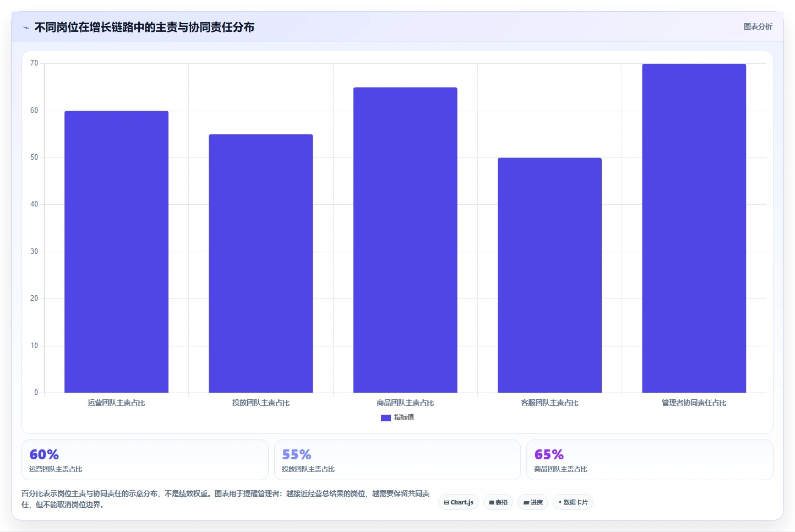The height and width of the screenshot is (532, 795).
Task: Click the footnote starting 百分比表示岗位主责
Action: (226, 499)
